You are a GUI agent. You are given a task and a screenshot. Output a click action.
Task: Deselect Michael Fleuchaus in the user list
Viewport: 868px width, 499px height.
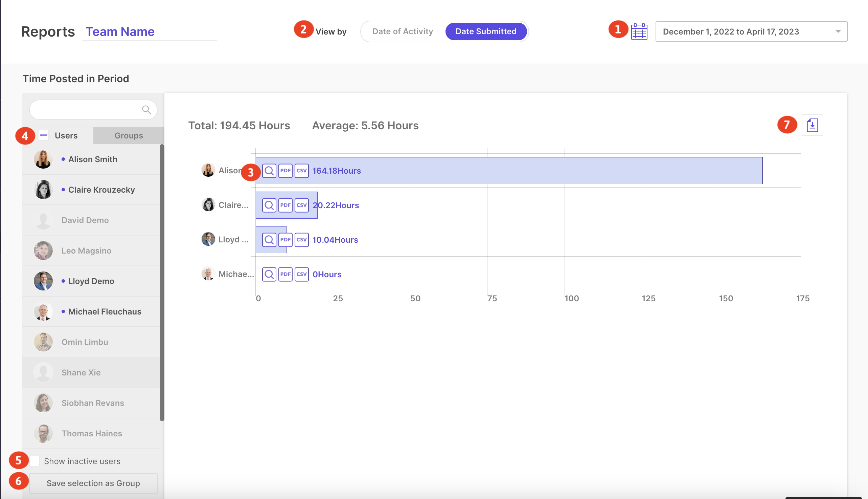pos(91,312)
